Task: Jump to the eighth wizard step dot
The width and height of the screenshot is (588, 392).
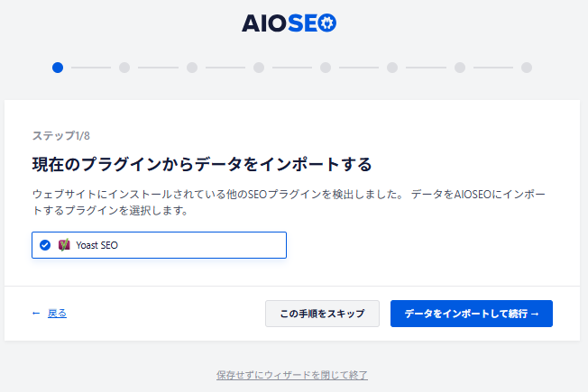Action: (527, 67)
